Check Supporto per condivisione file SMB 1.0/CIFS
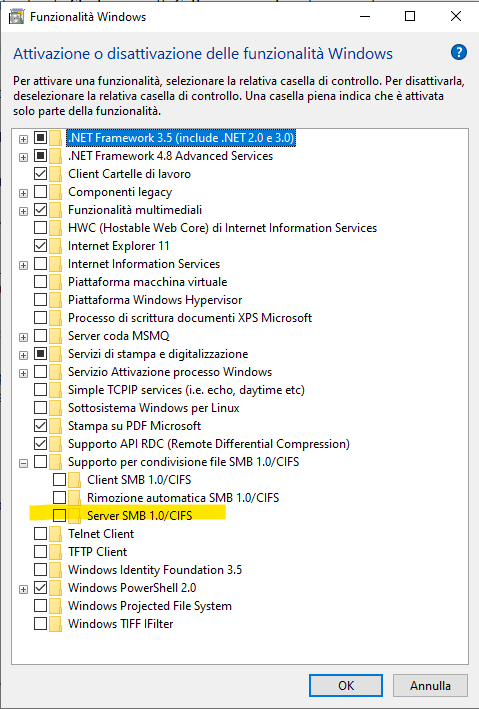 click(41, 462)
